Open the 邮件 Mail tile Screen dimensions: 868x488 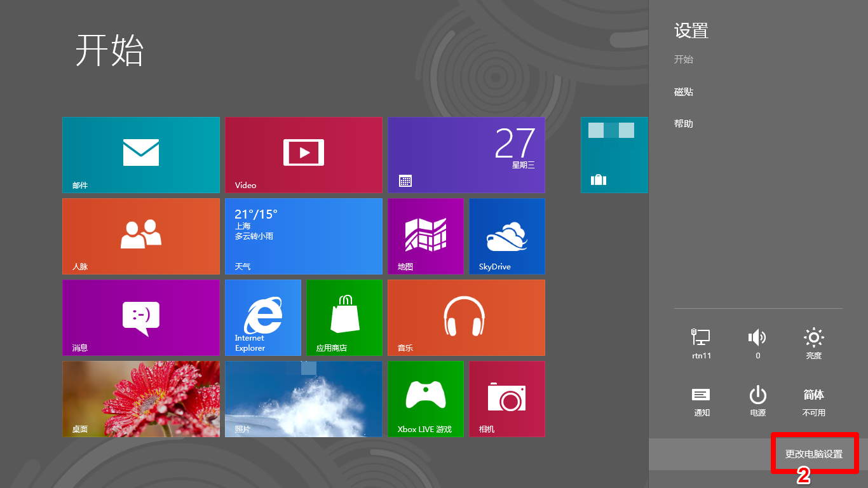[x=141, y=154]
